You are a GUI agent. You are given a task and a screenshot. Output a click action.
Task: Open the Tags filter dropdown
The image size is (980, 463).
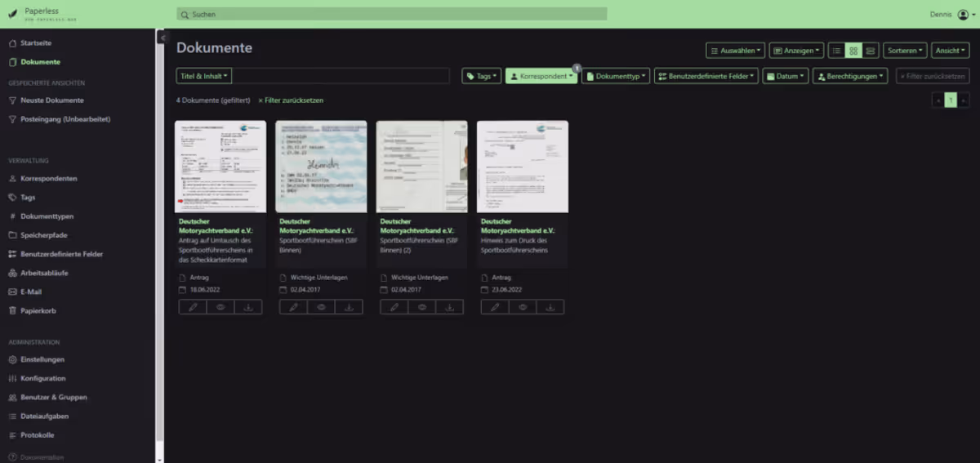tap(482, 76)
